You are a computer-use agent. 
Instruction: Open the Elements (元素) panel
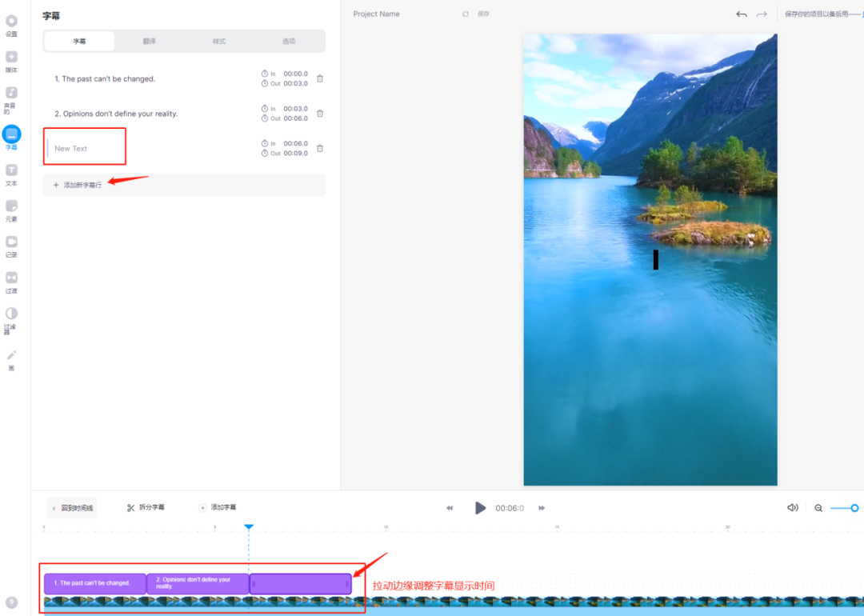tap(11, 210)
